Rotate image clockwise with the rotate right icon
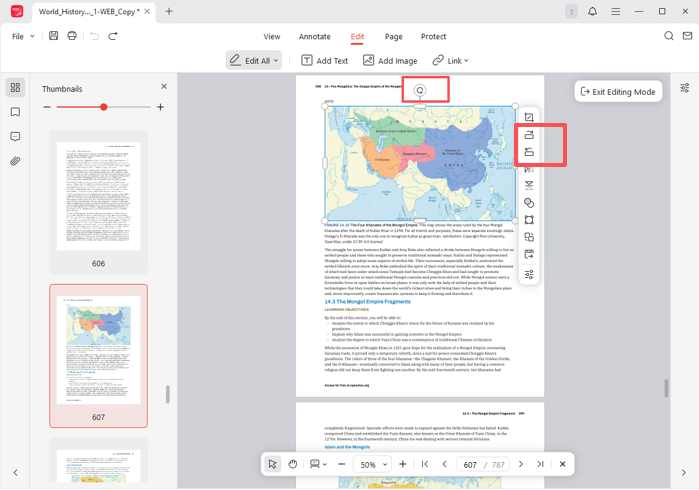Screen dimensions: 699x490 pyautogui.click(x=529, y=135)
